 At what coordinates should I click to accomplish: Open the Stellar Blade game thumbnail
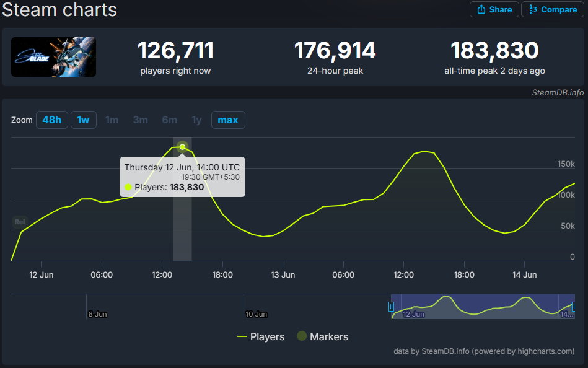point(54,57)
